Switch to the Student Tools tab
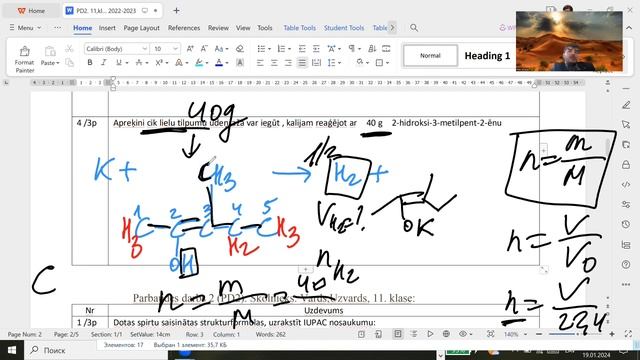The image size is (640, 360). [344, 28]
